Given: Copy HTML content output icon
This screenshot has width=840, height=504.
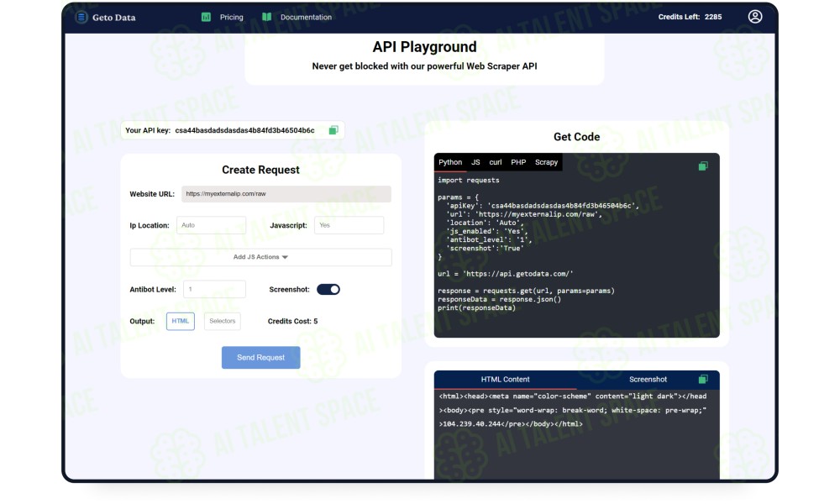Looking at the screenshot, I should point(703,379).
